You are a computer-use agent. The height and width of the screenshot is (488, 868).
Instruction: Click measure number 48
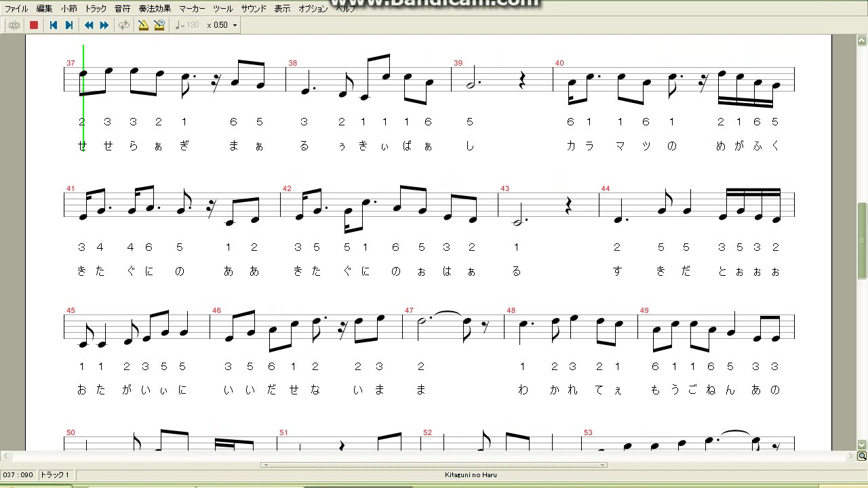[511, 310]
